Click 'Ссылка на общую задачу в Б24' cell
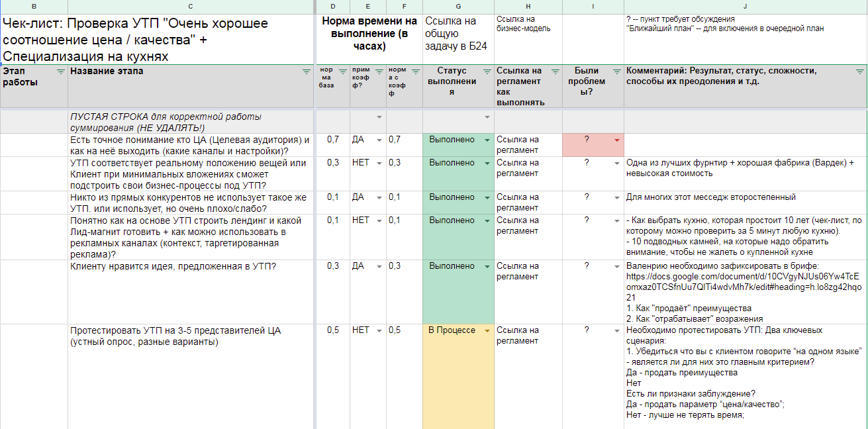This screenshot has height=429, width=868. coord(458,39)
